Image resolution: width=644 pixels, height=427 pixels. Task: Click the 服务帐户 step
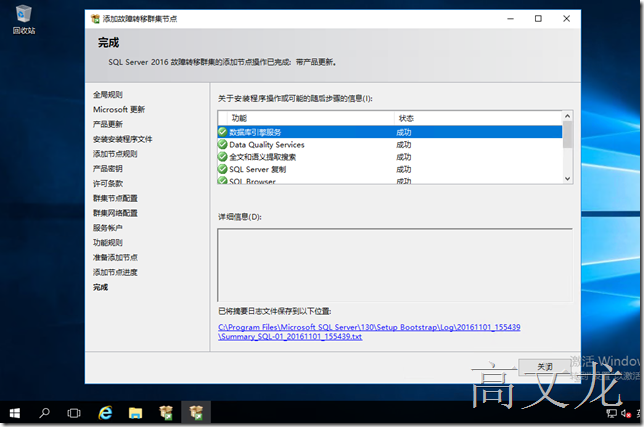pos(108,227)
